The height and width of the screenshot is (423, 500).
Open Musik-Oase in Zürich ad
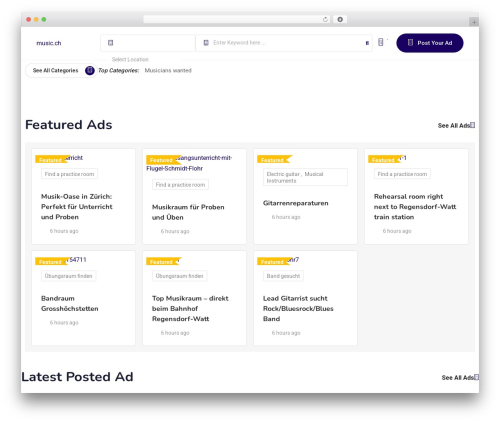(x=77, y=207)
